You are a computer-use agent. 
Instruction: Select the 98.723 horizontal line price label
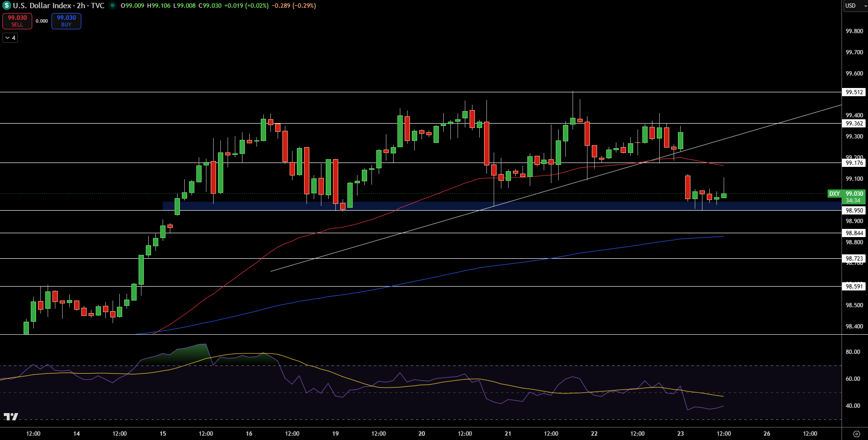[x=854, y=259]
